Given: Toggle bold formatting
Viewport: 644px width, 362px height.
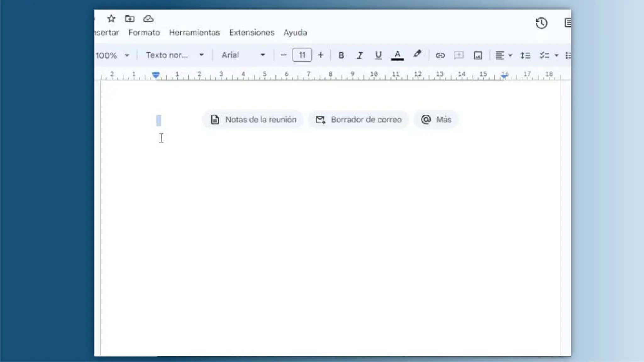Looking at the screenshot, I should click(x=341, y=56).
